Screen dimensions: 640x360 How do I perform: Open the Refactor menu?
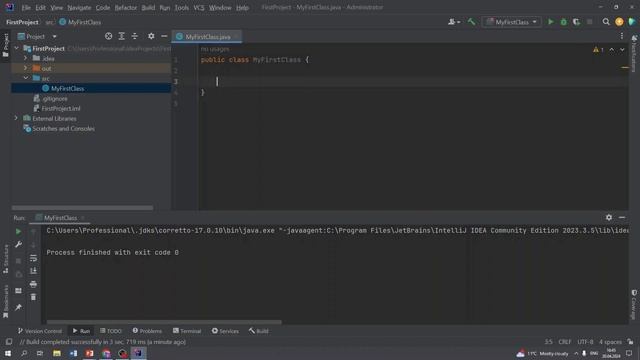(x=126, y=7)
